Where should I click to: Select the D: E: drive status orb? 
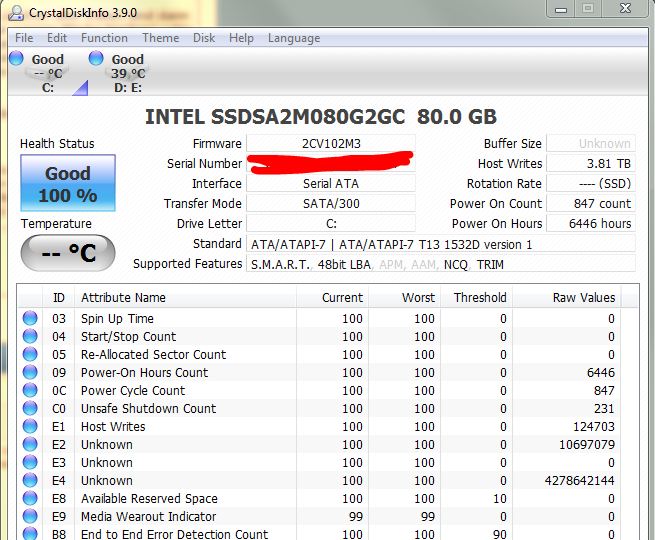(96, 58)
